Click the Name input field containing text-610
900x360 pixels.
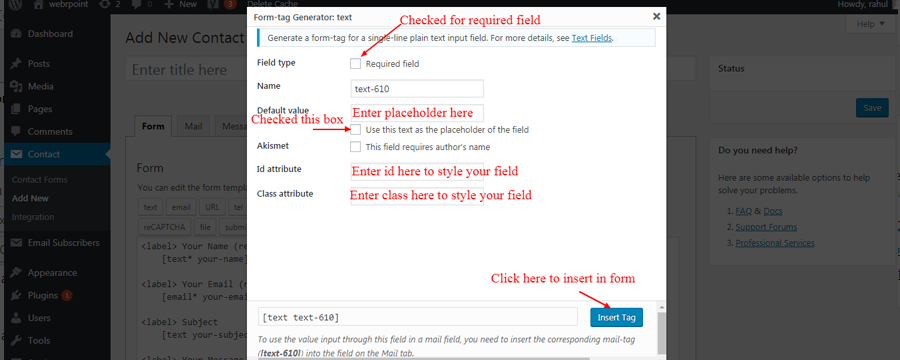[417, 89]
